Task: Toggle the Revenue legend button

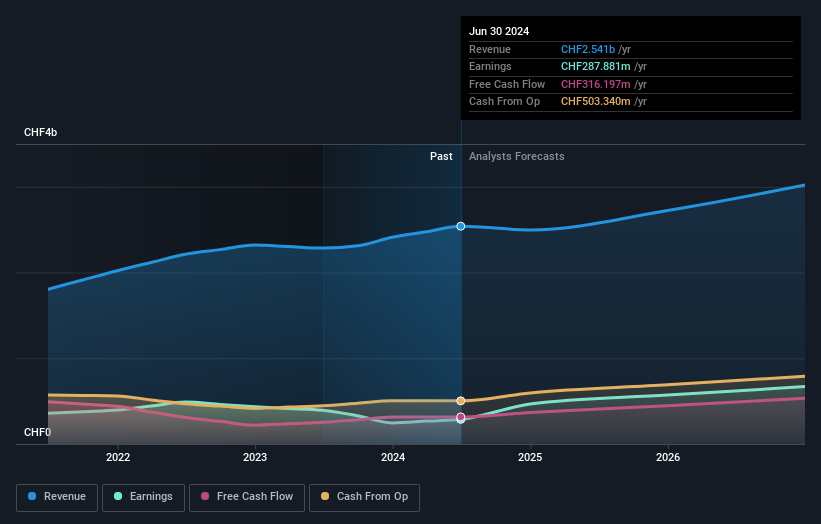Action: coord(57,497)
